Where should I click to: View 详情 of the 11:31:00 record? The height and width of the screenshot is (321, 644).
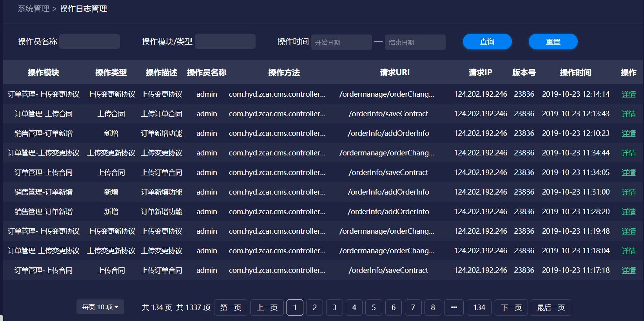pyautogui.click(x=628, y=192)
